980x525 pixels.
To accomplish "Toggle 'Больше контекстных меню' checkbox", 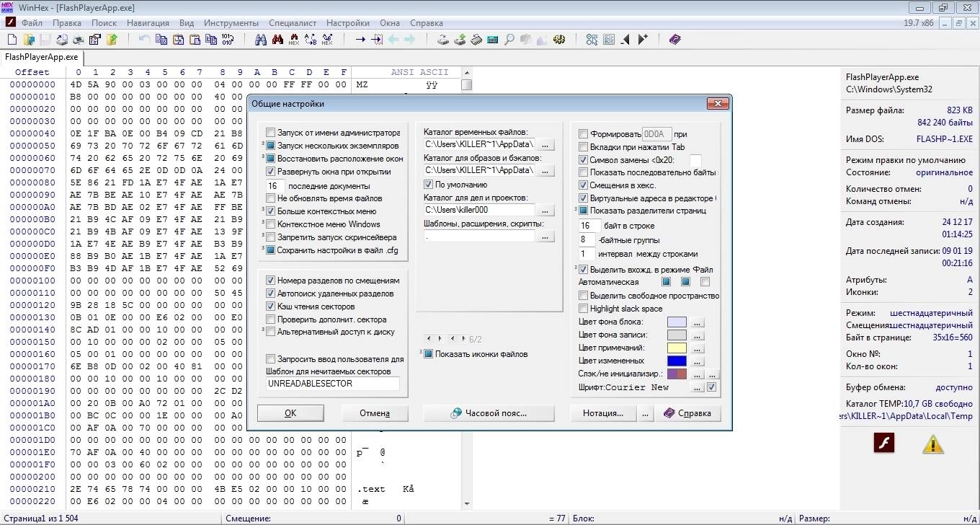I will (270, 211).
